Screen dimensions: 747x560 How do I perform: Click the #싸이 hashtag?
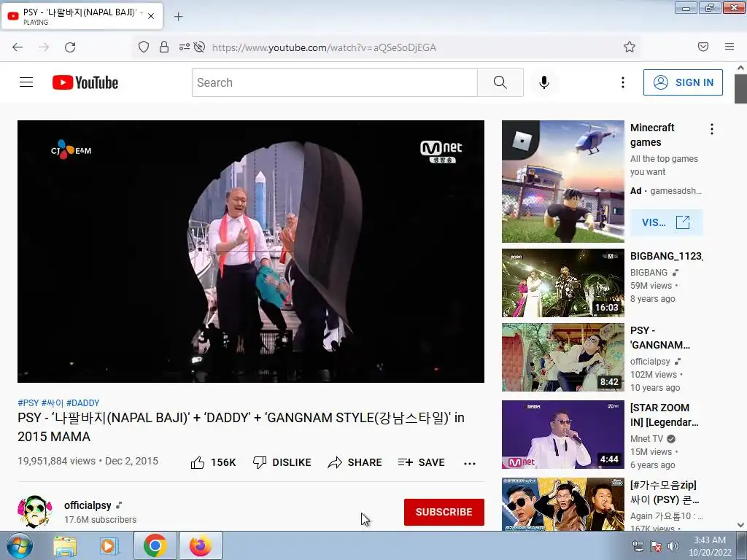(x=53, y=402)
